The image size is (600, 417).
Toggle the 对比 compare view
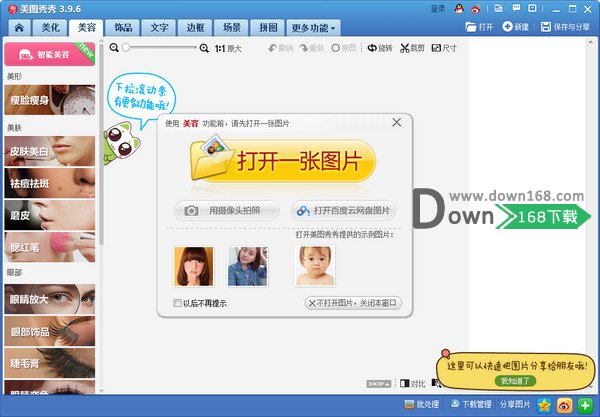click(412, 383)
